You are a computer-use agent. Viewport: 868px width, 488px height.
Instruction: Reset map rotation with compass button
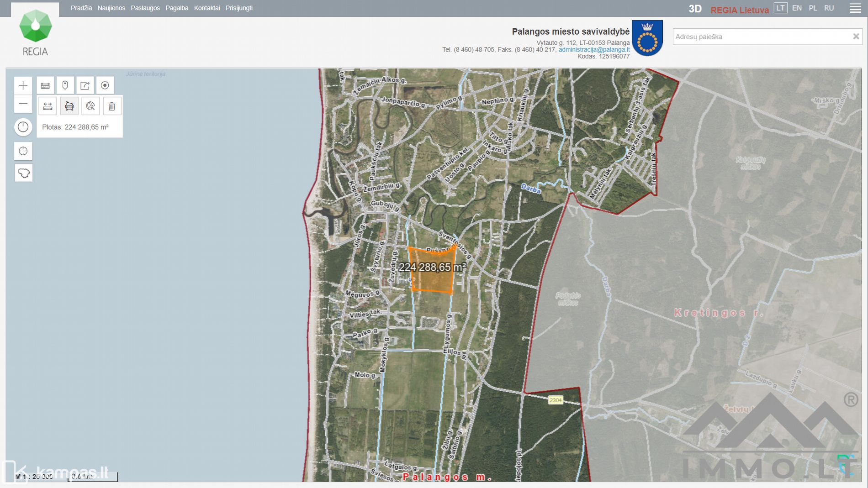23,127
